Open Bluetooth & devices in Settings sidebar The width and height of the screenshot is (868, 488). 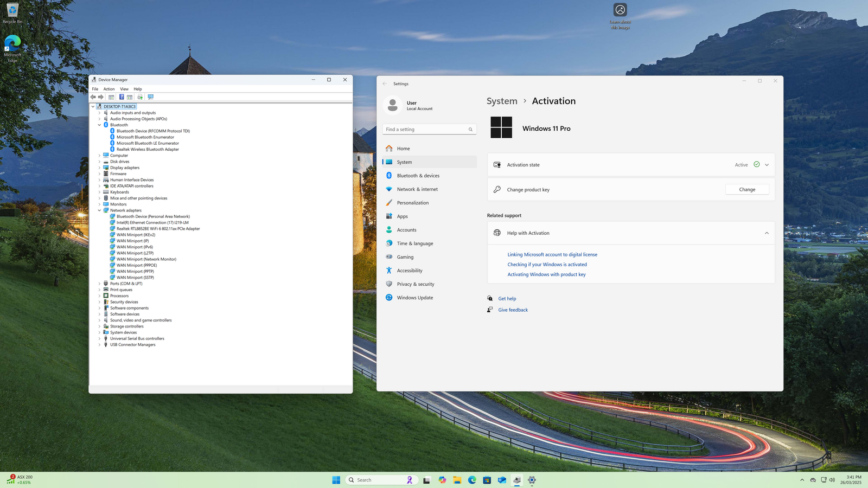pyautogui.click(x=430, y=176)
